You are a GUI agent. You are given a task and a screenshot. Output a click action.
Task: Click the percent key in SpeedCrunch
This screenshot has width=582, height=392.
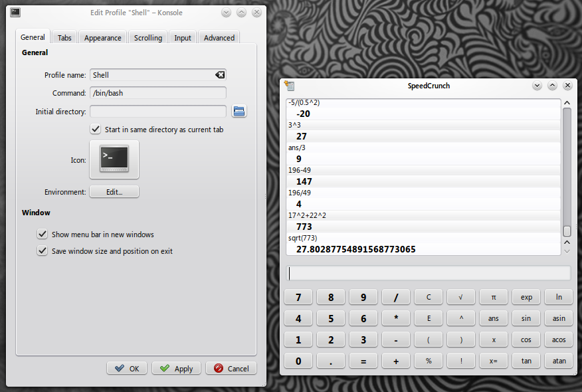(x=429, y=361)
